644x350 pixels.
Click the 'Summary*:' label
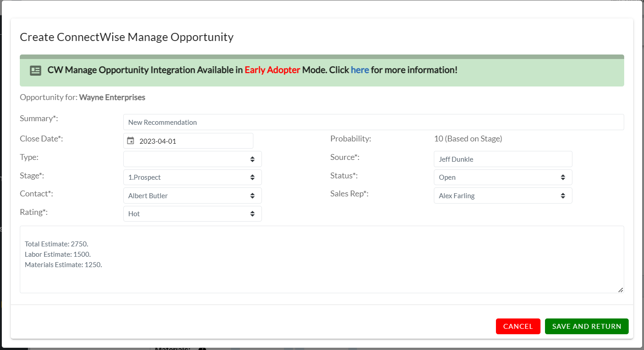39,118
